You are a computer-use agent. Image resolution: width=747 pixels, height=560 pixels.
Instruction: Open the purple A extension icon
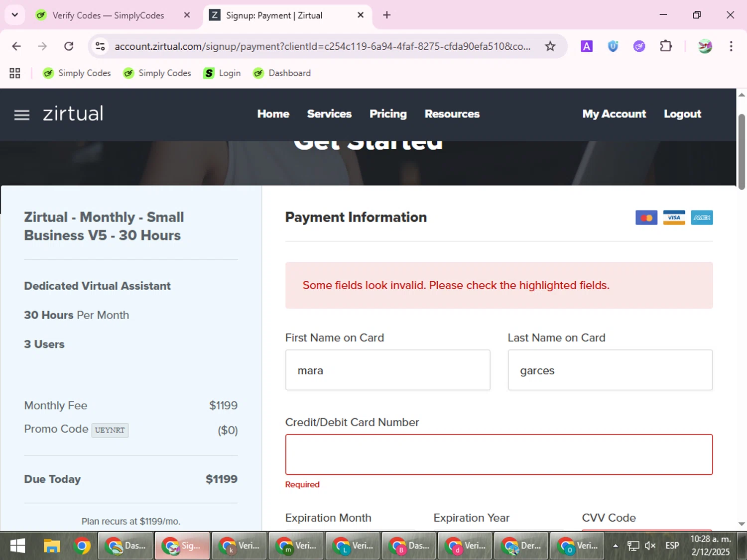pyautogui.click(x=587, y=46)
